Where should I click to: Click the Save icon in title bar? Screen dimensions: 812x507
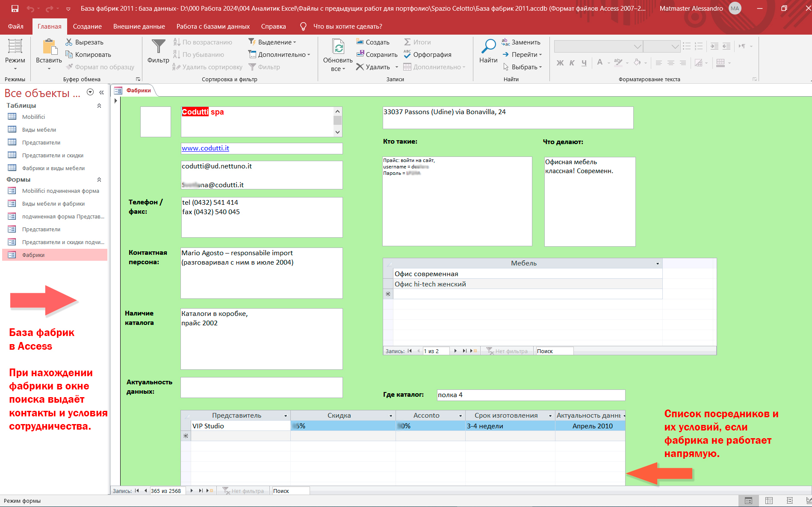coord(15,9)
